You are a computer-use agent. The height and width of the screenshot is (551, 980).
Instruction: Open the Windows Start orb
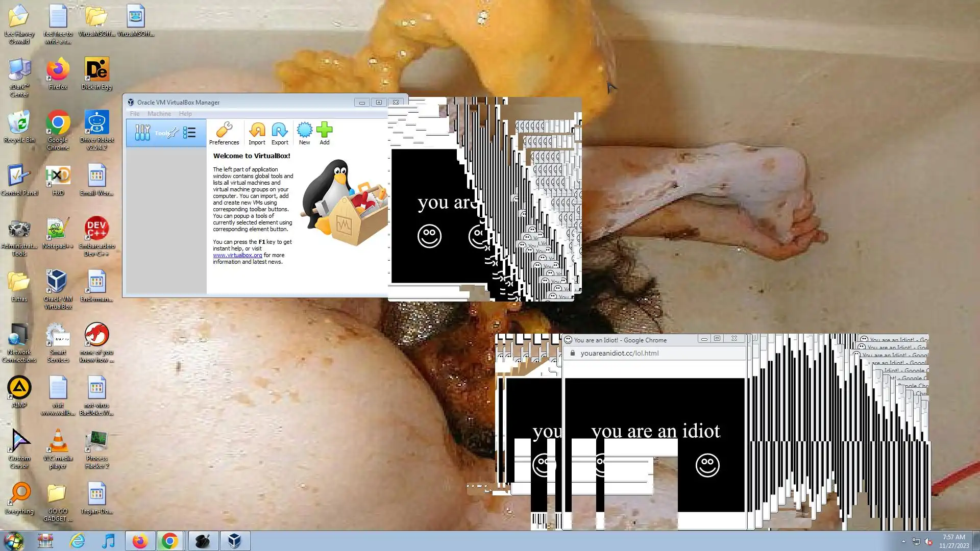[14, 541]
